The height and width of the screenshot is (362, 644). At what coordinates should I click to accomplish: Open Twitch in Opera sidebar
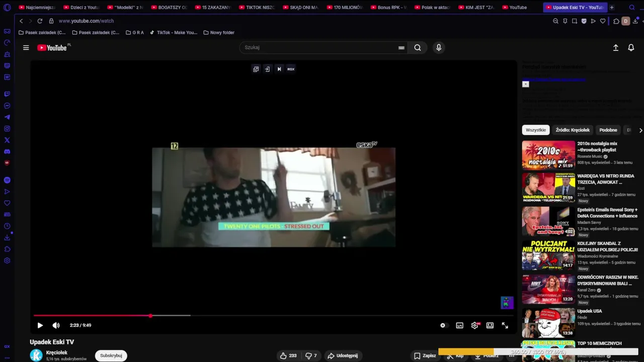tap(7, 94)
